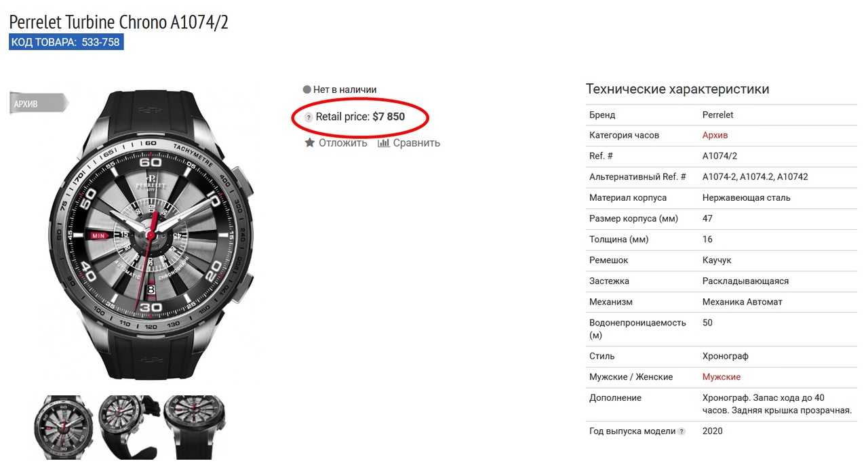Screen dimensions: 868x474
Task: Click the bar chart Сравнить icon
Action: point(384,142)
